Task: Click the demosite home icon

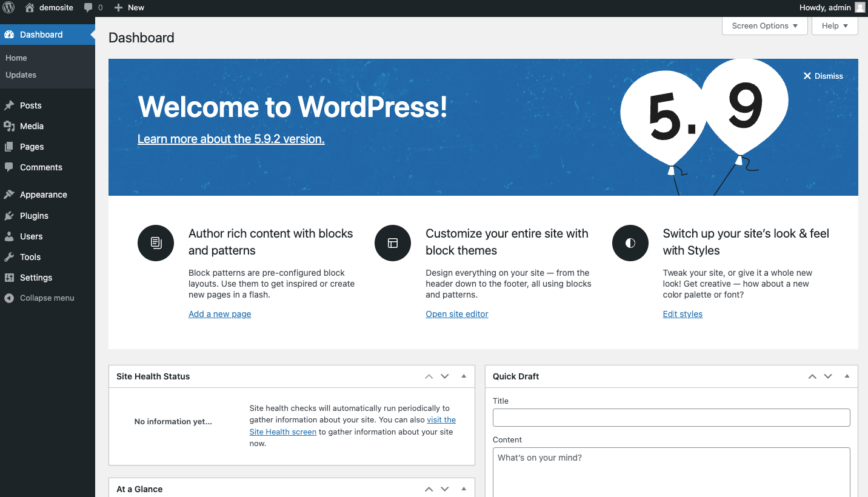Action: point(30,8)
